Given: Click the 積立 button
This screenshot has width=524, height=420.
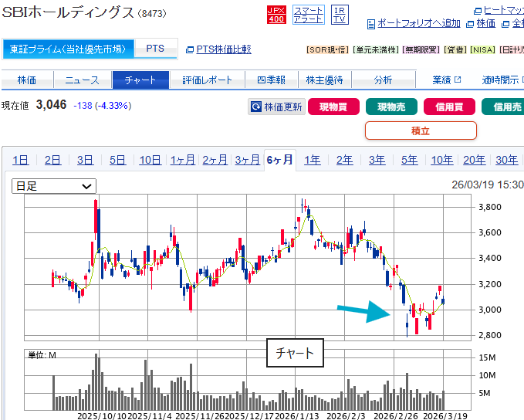Looking at the screenshot, I should [420, 130].
